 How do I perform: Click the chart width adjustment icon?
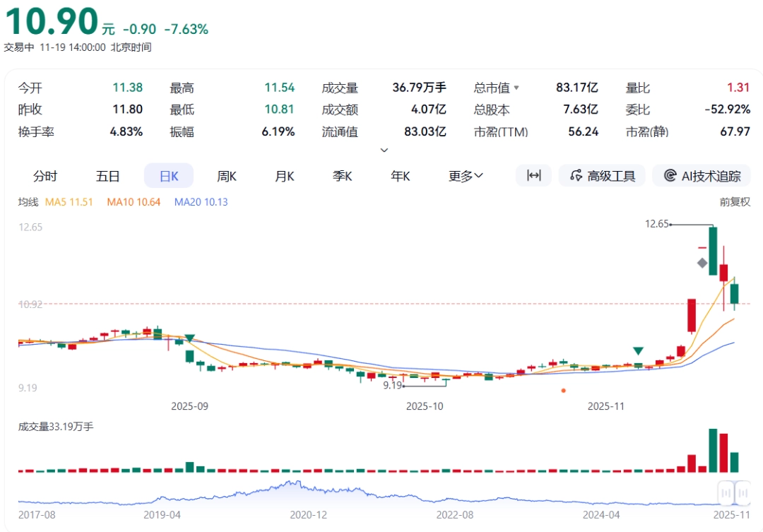point(533,176)
